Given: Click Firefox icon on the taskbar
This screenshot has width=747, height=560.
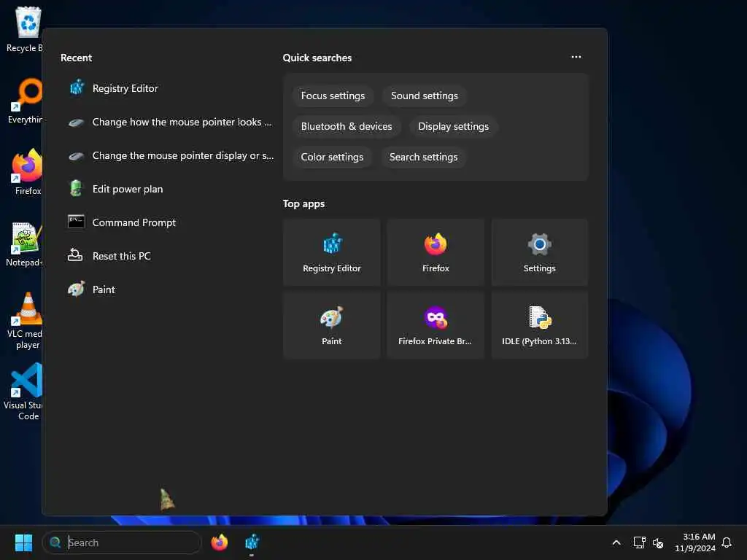Looking at the screenshot, I should 219,542.
